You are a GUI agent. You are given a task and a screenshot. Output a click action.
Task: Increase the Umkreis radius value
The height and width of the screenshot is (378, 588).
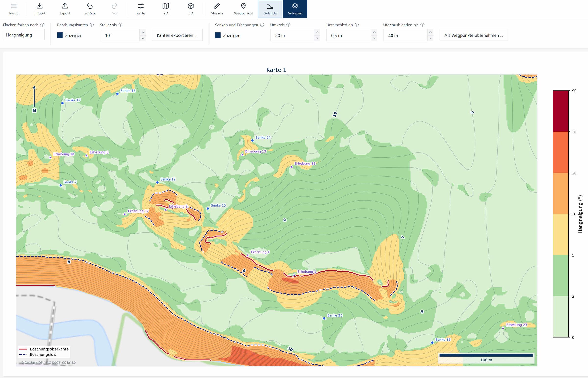318,32
